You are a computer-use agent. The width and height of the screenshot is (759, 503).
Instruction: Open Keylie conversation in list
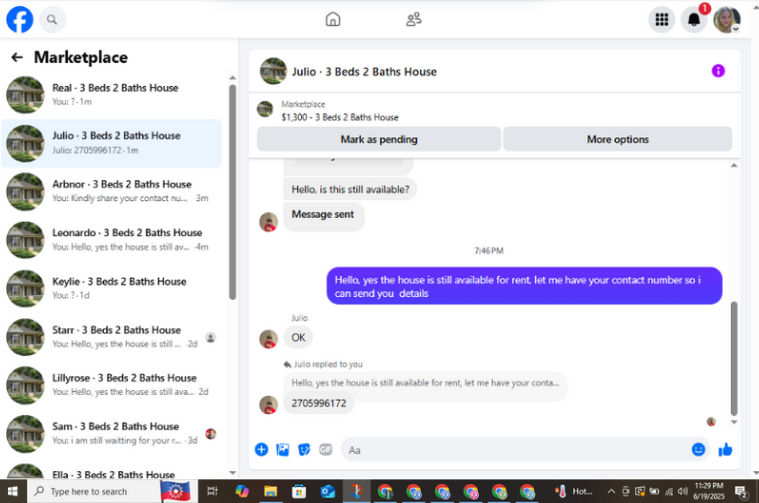coord(112,288)
